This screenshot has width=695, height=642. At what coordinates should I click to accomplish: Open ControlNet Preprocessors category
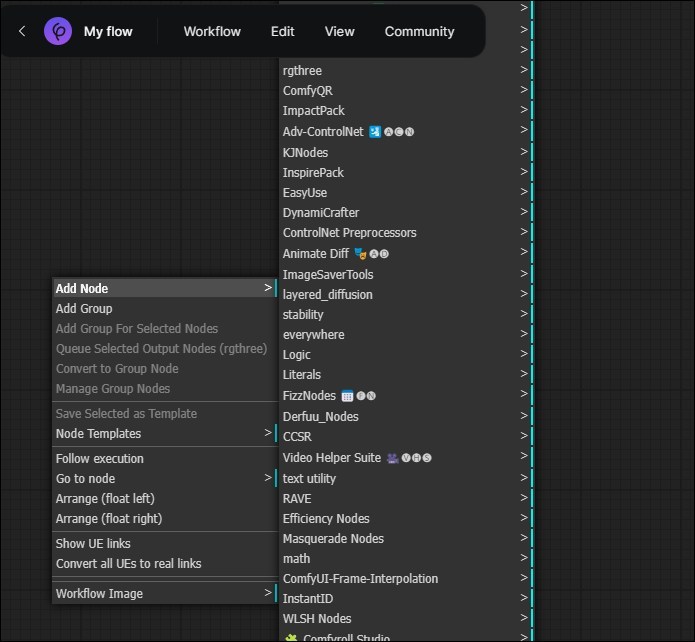406,232
